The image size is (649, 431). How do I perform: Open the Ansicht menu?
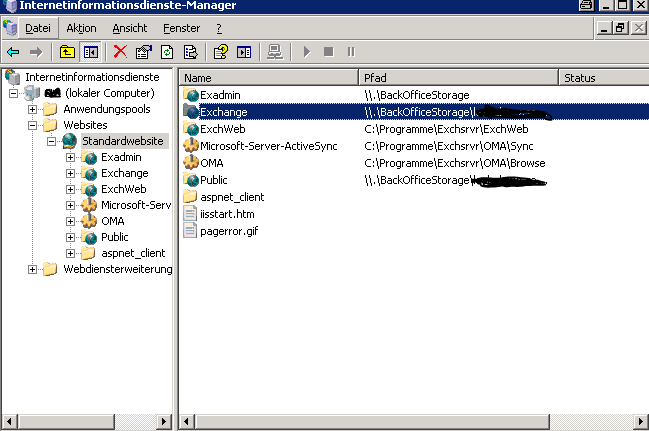130,28
